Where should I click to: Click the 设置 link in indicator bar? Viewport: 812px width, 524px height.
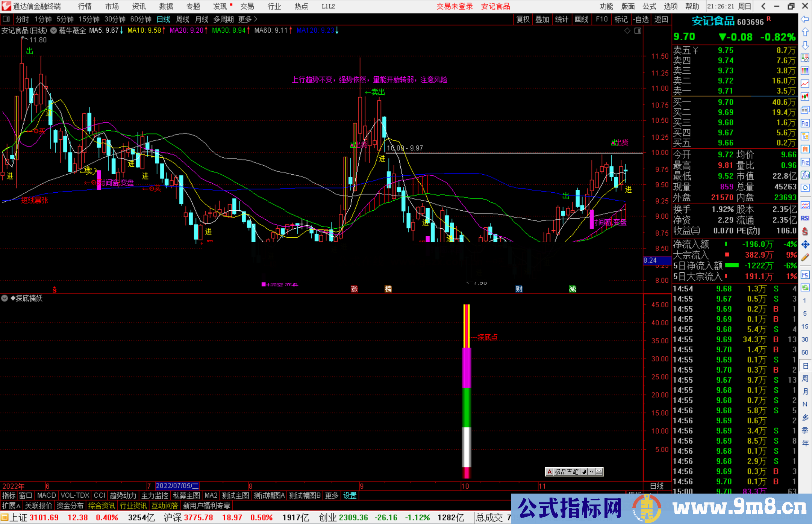[x=350, y=495]
